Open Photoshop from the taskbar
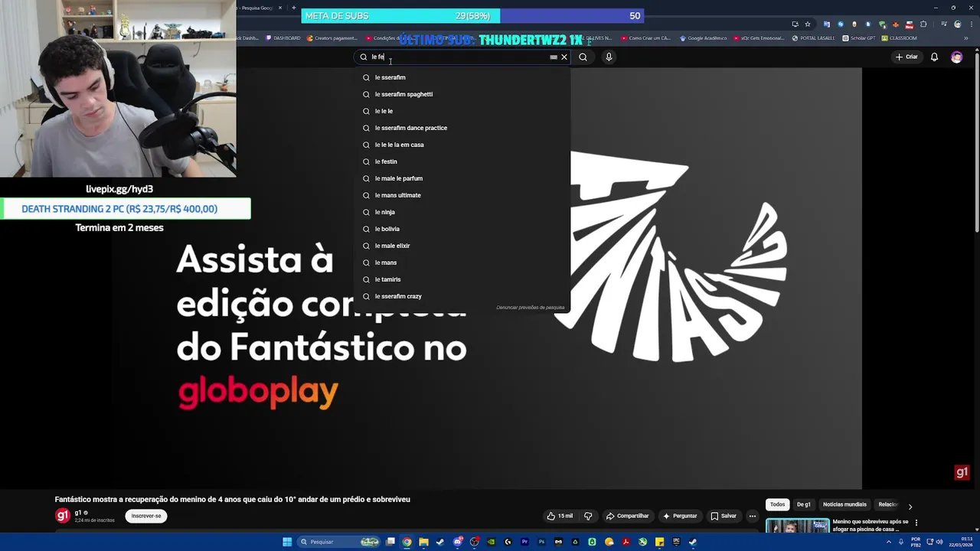Viewport: 980px width, 551px height. tap(541, 542)
